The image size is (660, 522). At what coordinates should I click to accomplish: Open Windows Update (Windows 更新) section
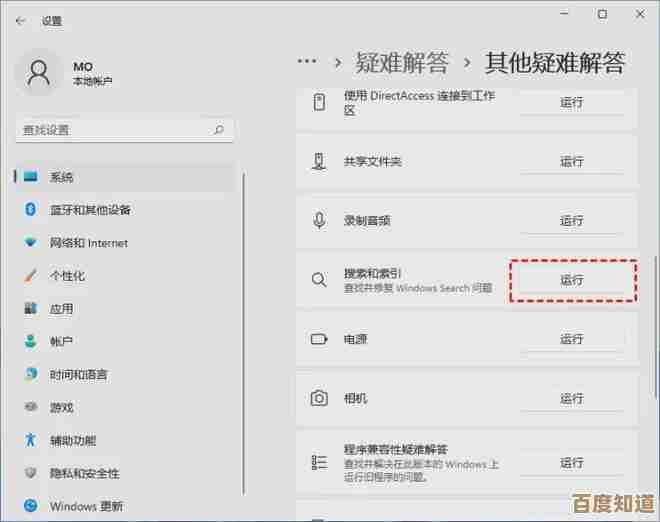click(x=88, y=506)
